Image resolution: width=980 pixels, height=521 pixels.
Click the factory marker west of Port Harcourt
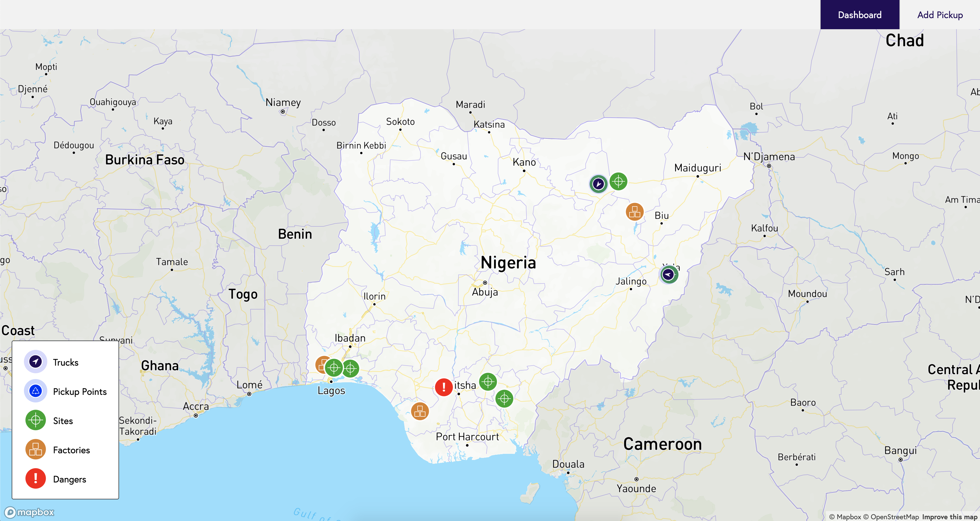(x=420, y=411)
